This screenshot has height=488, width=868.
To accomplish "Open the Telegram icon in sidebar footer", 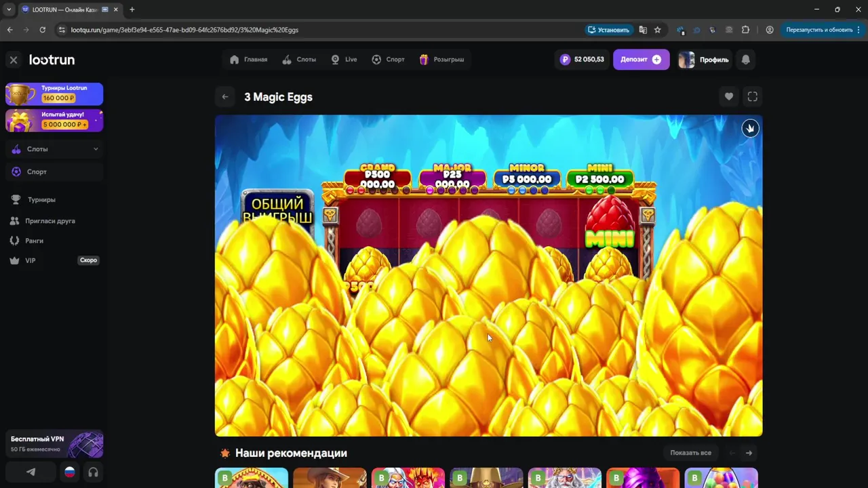I will 31,472.
